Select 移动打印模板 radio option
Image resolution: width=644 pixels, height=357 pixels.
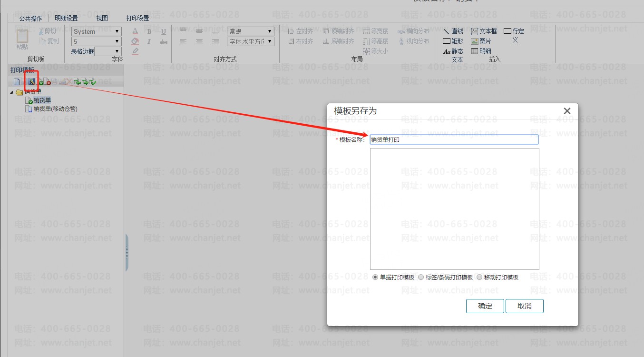479,277
